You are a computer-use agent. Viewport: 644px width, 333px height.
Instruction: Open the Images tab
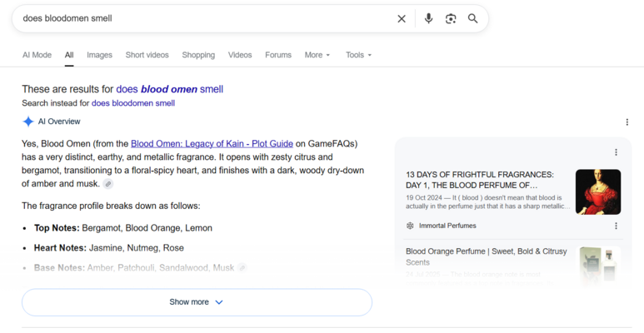click(x=99, y=55)
